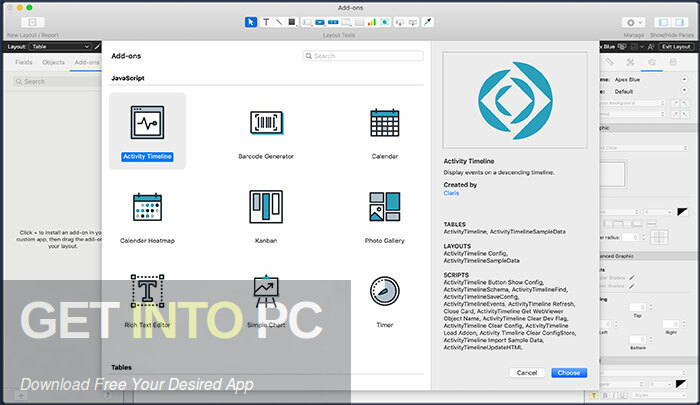Open the Layout Background object type dropdown

[633, 103]
